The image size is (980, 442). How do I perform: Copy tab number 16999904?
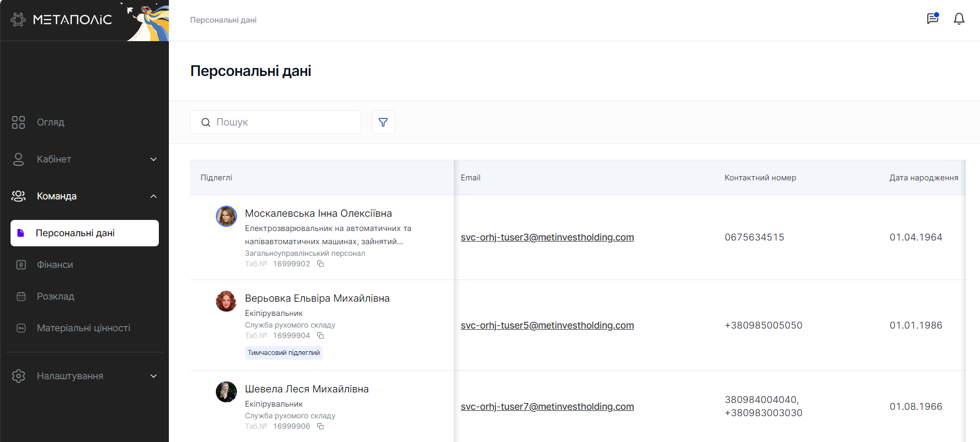tap(320, 336)
